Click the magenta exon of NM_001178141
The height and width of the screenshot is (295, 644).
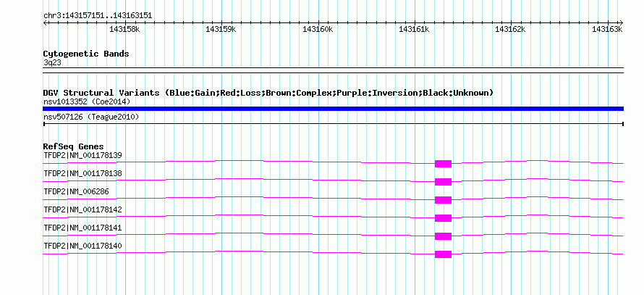(443, 236)
